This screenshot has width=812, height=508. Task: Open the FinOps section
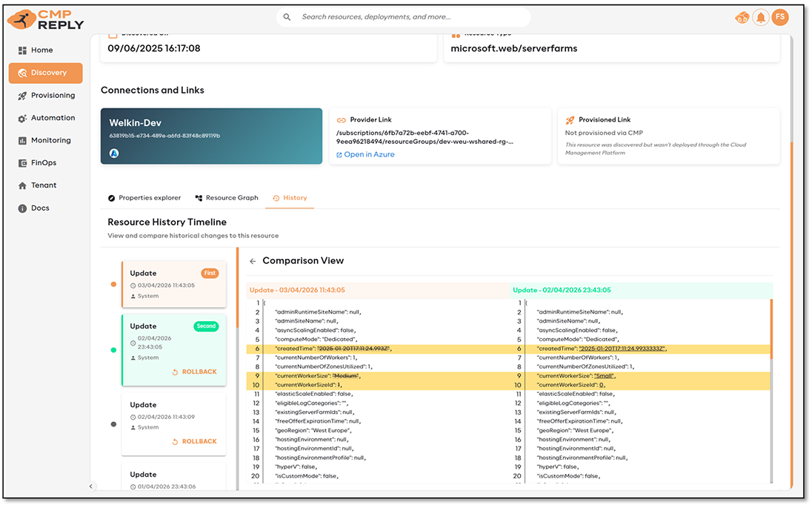pyautogui.click(x=43, y=163)
